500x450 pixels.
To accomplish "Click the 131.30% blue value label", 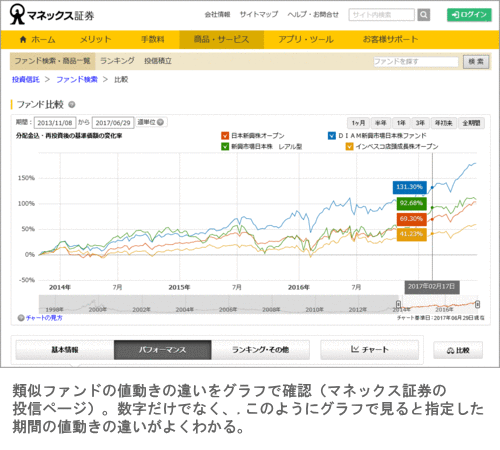I will [x=410, y=187].
